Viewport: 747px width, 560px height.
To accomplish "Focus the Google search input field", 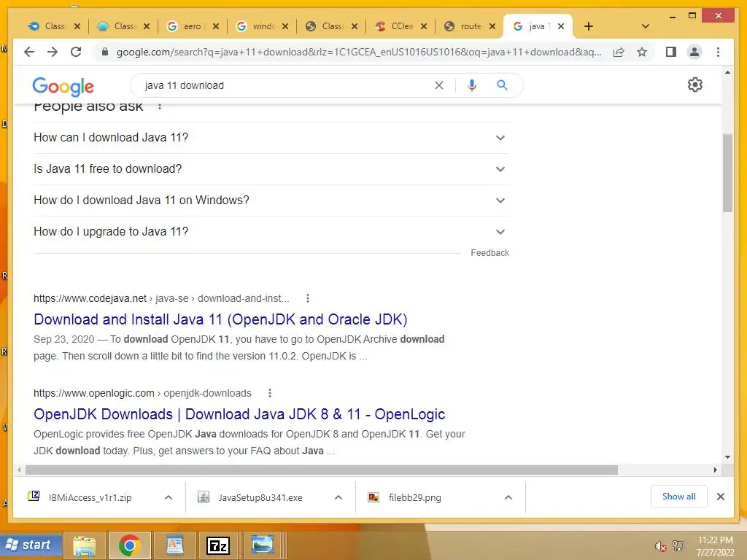I will click(x=286, y=85).
